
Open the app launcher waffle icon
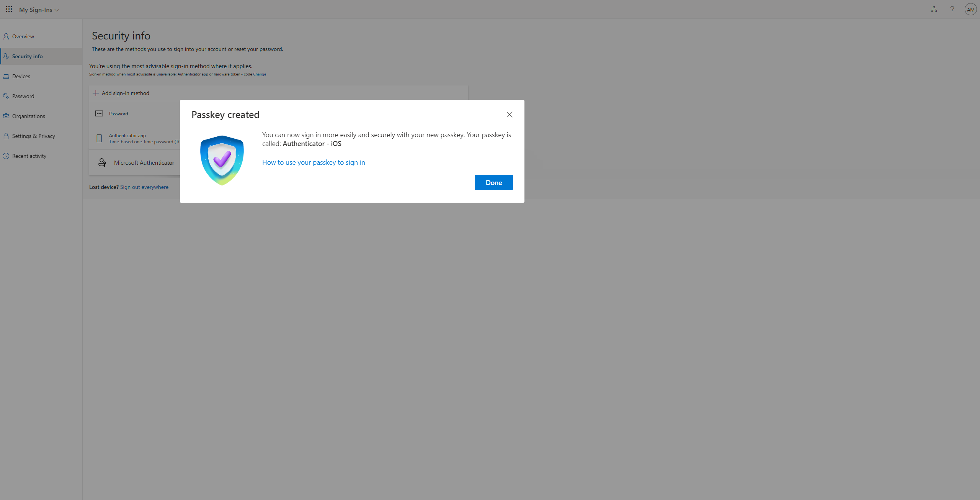click(9, 9)
